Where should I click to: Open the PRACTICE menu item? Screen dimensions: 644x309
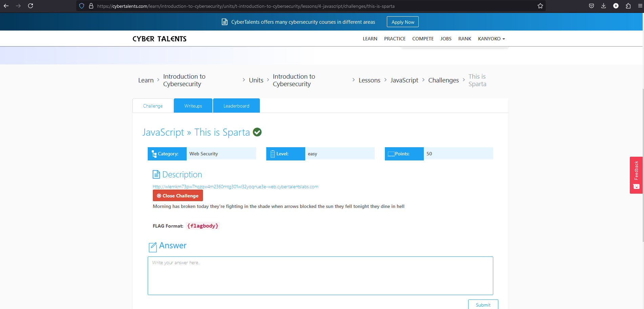coord(395,39)
